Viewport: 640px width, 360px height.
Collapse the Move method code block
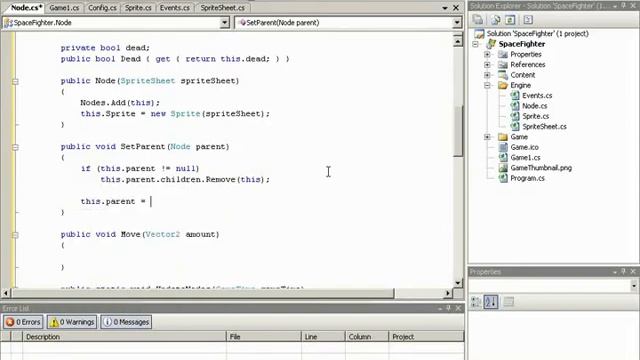[x=15, y=235]
